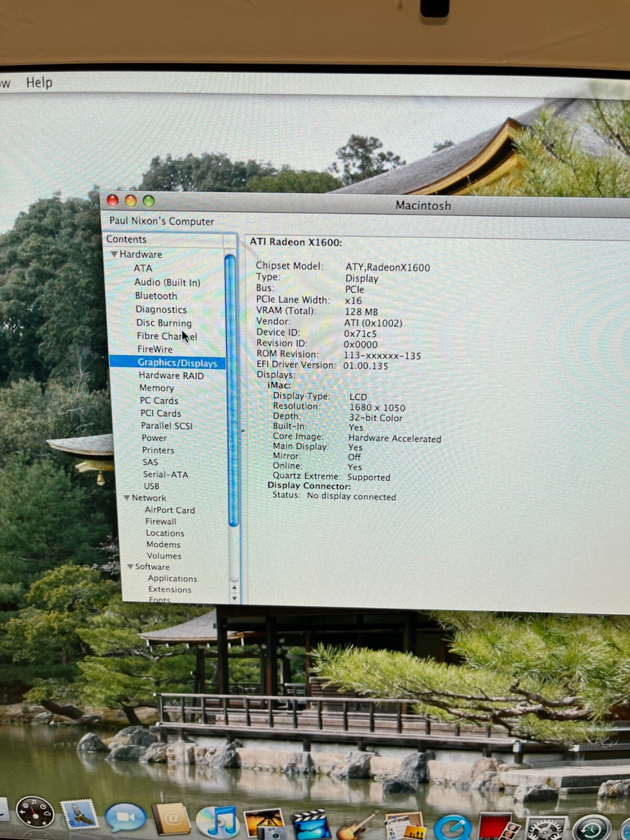The width and height of the screenshot is (630, 840).
Task: Collapse the Network section triangle
Action: (127, 498)
